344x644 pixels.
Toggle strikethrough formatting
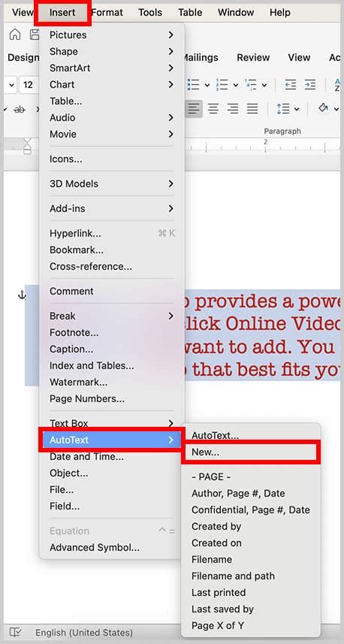point(20,109)
